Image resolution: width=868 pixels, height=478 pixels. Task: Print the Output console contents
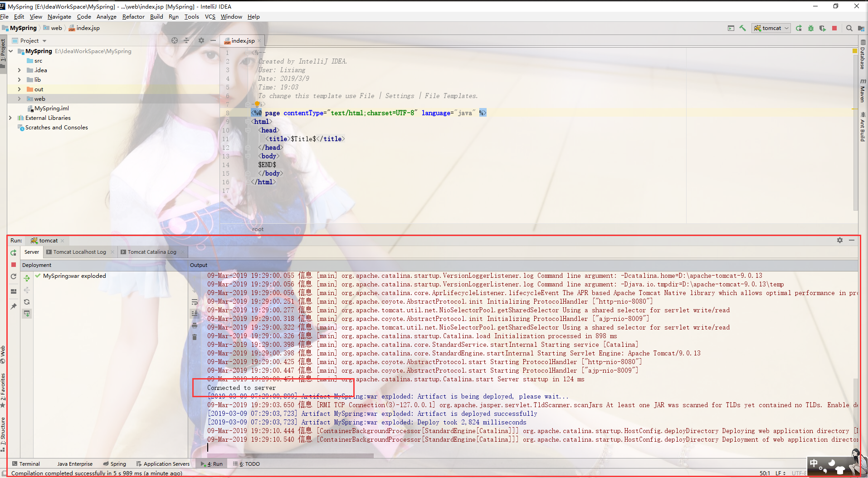coord(195,325)
